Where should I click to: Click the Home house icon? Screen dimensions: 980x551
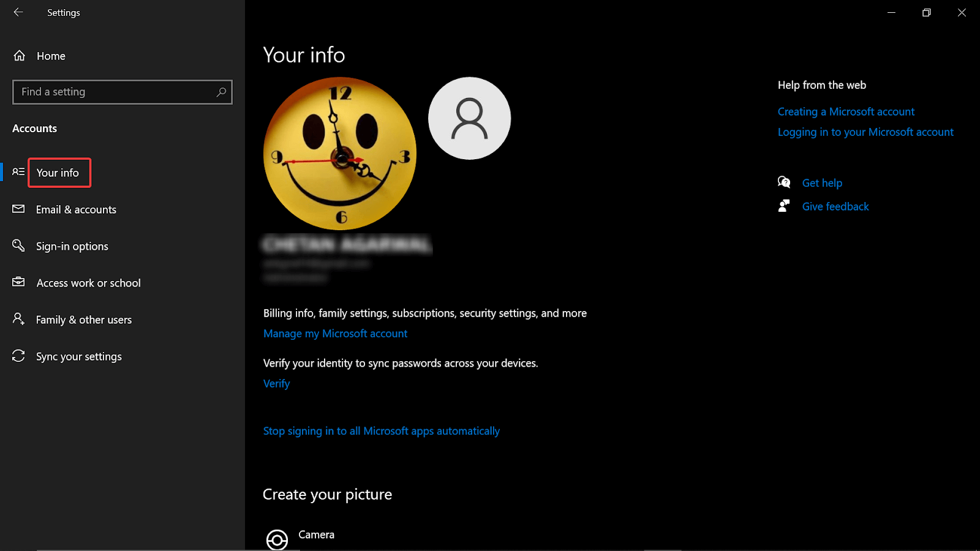click(18, 55)
